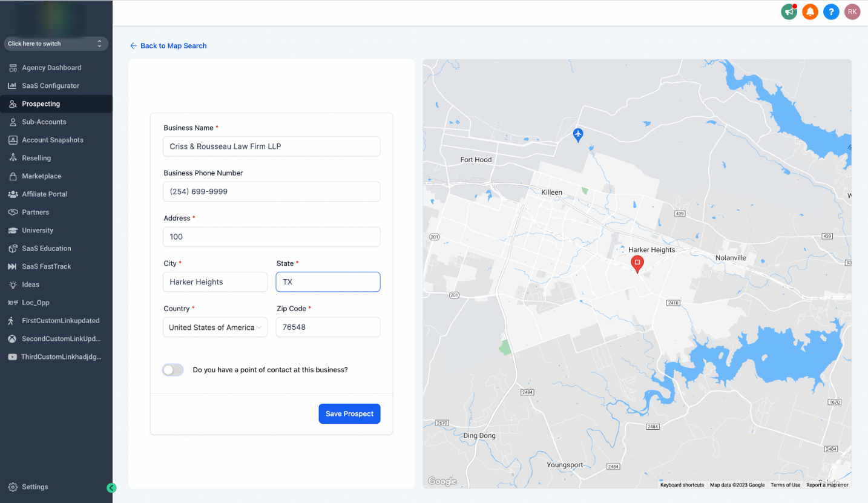Viewport: 868px width, 503px height.
Task: Click the megaphone announcements icon
Action: tap(789, 12)
